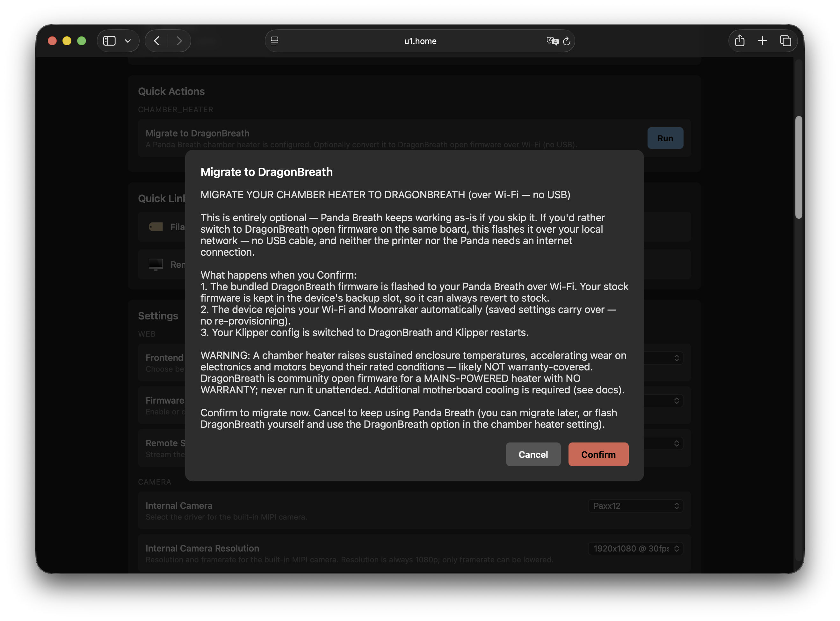Click the Safari sidebar toggle icon
This screenshot has height=621, width=840.
[x=109, y=40]
